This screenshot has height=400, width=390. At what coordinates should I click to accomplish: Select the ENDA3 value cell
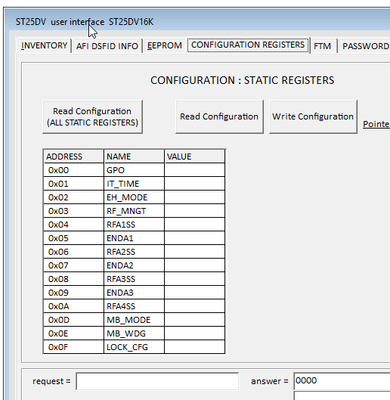[194, 293]
